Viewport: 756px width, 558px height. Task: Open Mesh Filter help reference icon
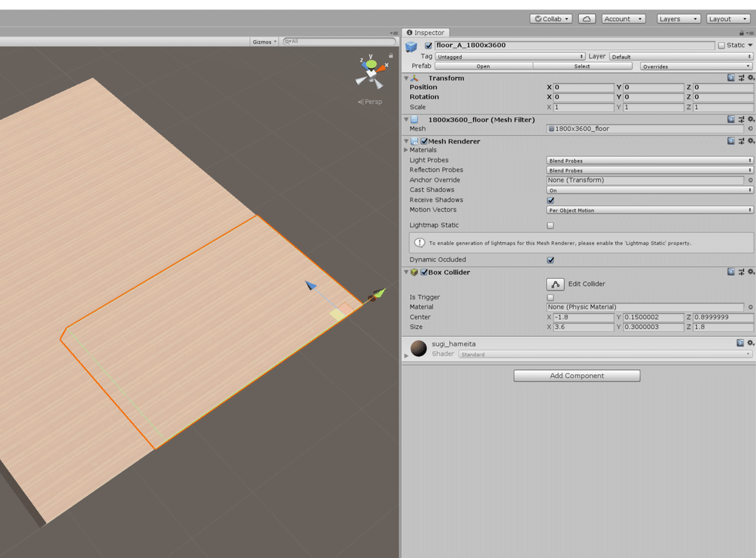(x=731, y=119)
